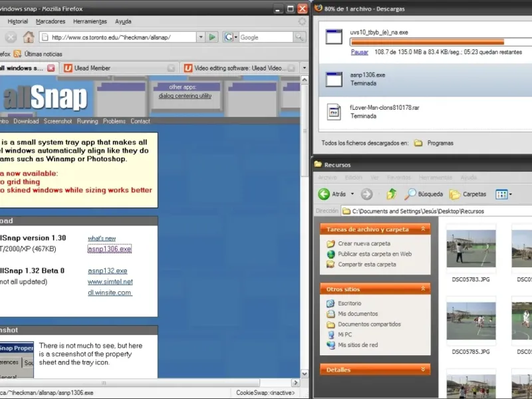The width and height of the screenshot is (532, 399).
Task: Click the Problems page nav link
Action: click(x=114, y=121)
